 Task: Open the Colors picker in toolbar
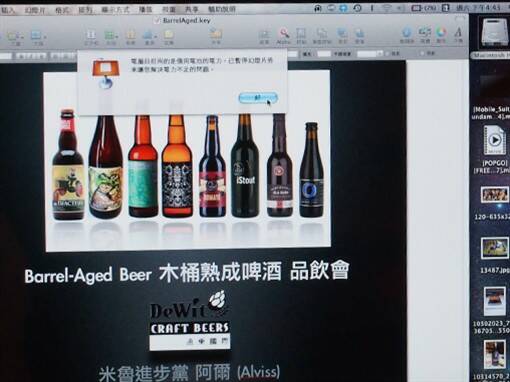441,35
